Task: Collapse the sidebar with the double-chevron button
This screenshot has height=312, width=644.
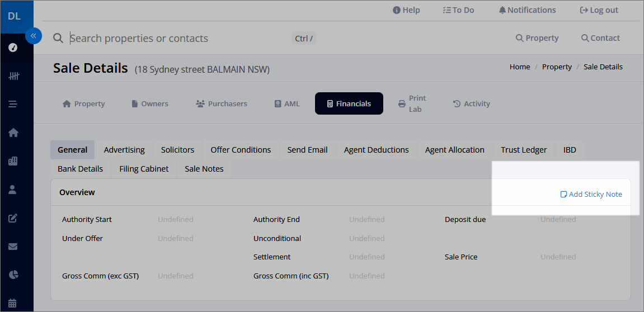Action: click(x=33, y=36)
